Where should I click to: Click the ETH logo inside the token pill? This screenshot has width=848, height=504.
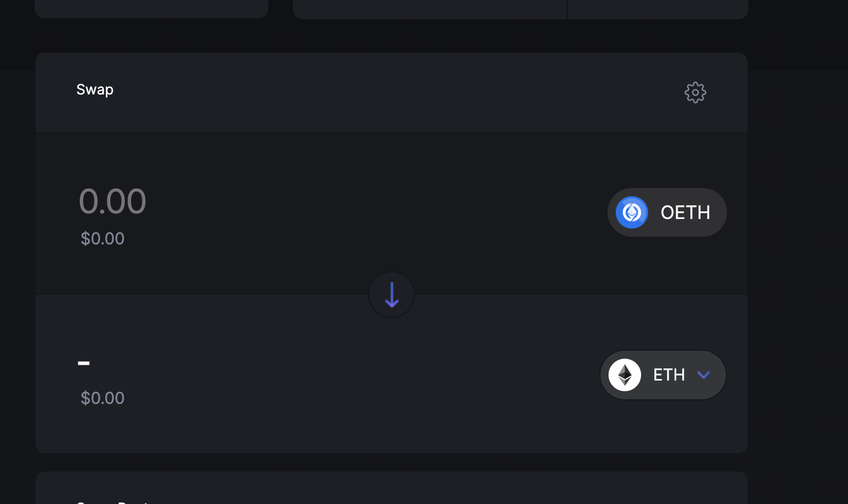[624, 374]
